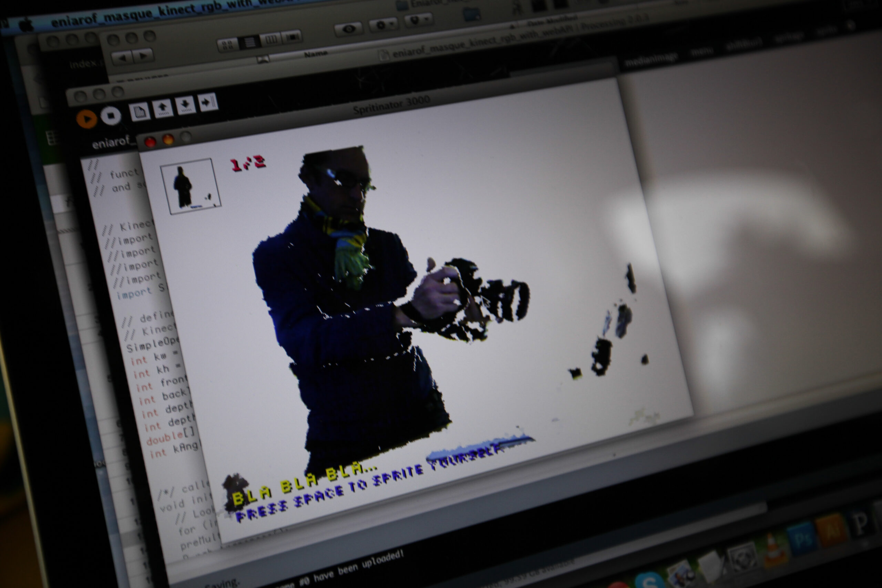Open Photoshop from the Dock
This screenshot has width=882, height=588.
[801, 539]
